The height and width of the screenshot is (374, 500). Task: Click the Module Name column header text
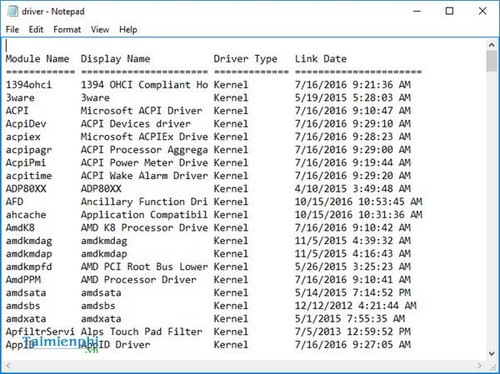click(x=37, y=59)
